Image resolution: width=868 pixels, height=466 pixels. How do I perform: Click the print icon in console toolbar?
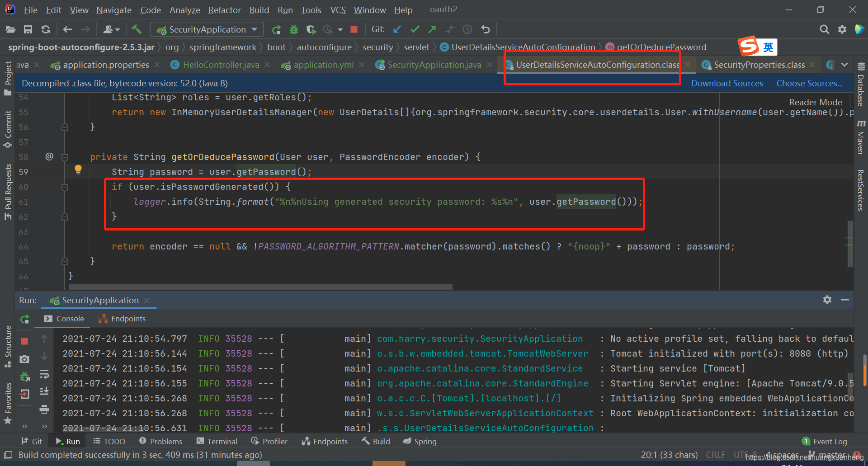point(44,410)
